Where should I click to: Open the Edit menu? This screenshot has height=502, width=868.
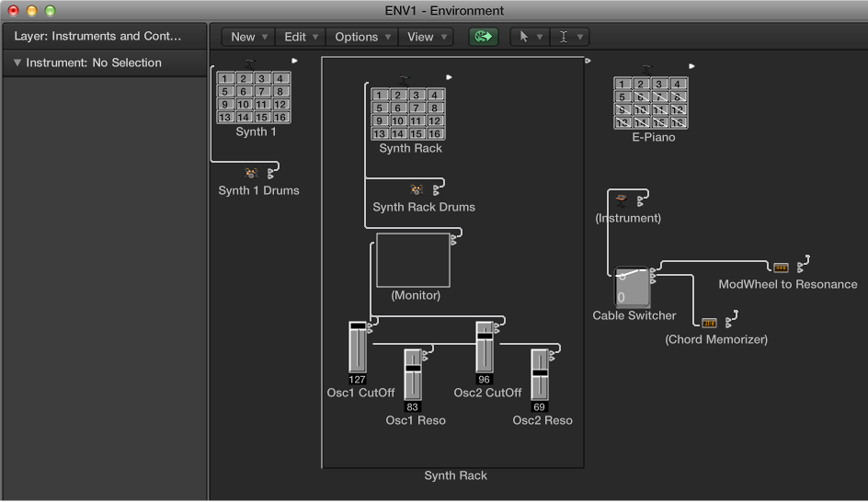[301, 37]
